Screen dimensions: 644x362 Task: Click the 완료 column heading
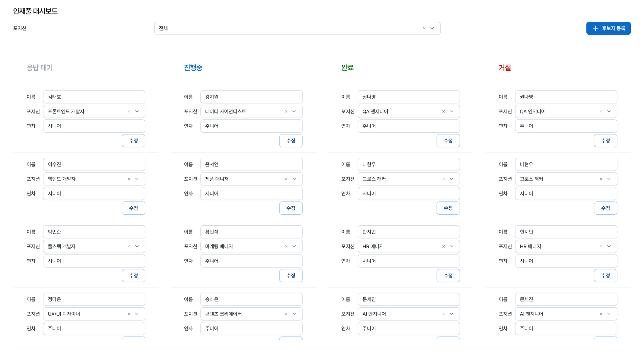point(347,68)
